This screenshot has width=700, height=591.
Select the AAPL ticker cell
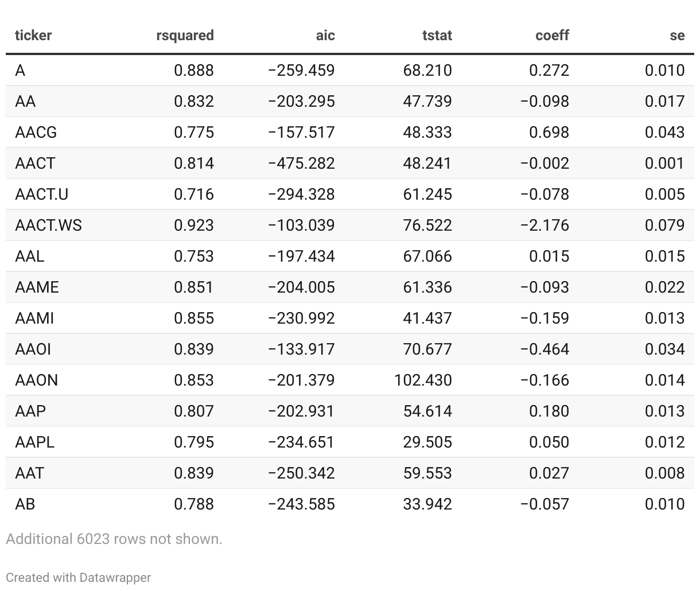[35, 442]
